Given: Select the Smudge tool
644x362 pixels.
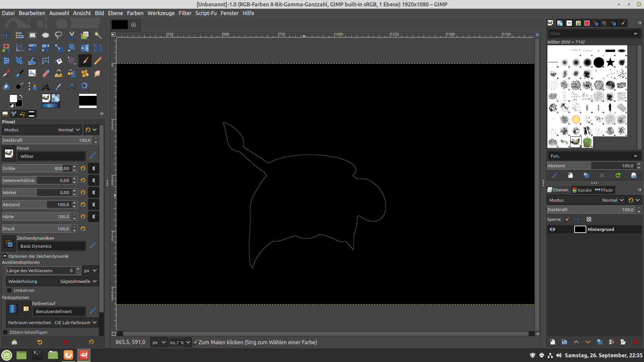Looking at the screenshot, I should point(98,73).
